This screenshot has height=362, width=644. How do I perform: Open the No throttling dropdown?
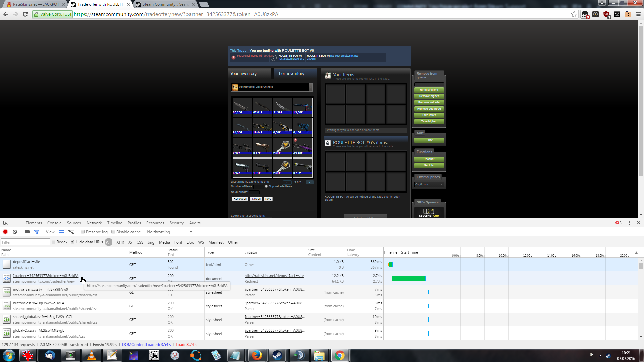[x=169, y=232]
